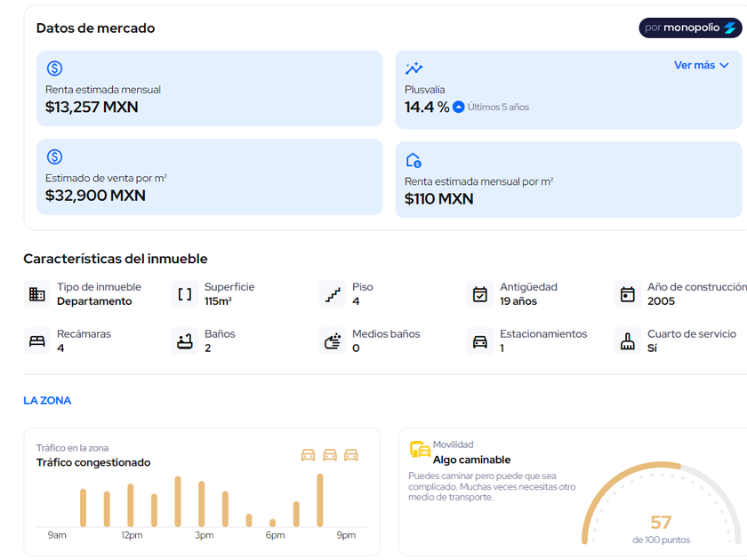Click the calendar check icon for Antigüedad

[x=480, y=294]
